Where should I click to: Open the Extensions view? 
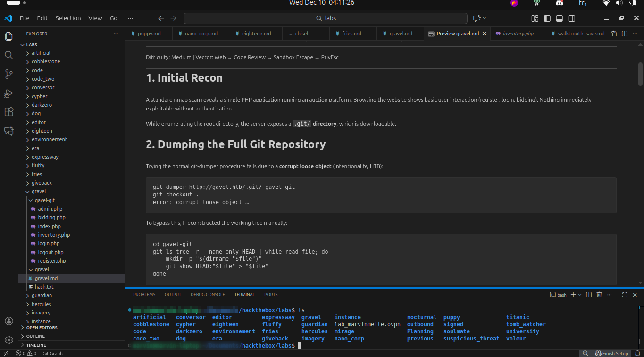pos(8,112)
